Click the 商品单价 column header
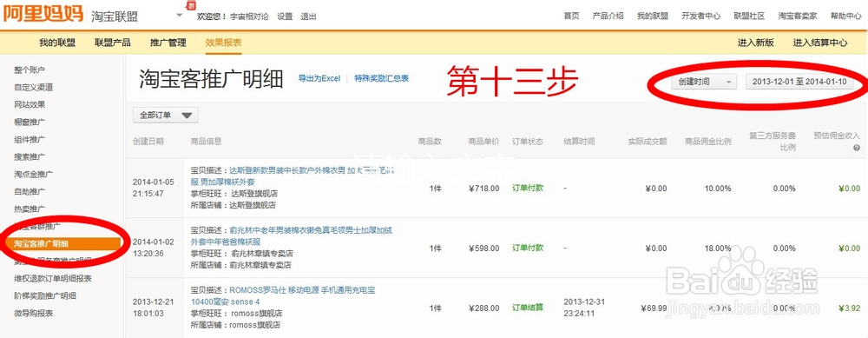 pyautogui.click(x=483, y=142)
